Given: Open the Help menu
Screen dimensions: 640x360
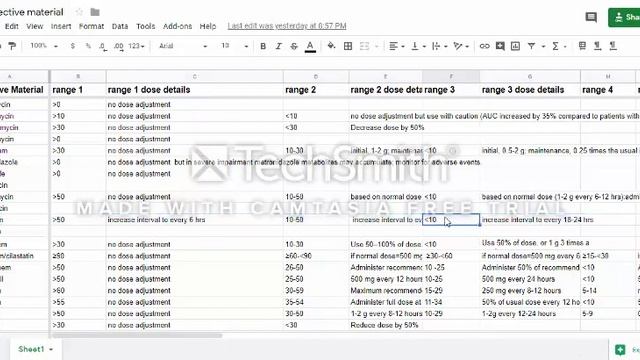Looking at the screenshot, I should tap(208, 26).
